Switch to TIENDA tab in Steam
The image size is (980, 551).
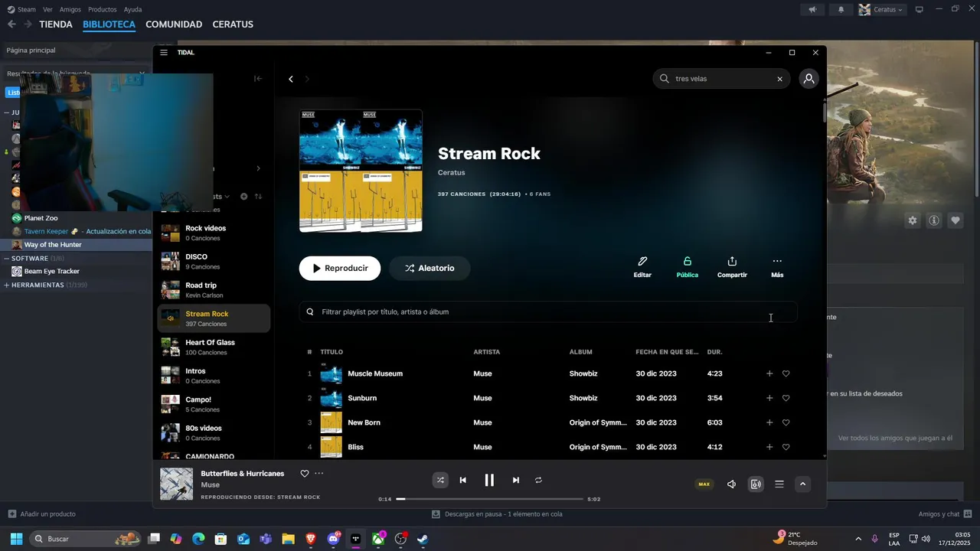point(56,24)
